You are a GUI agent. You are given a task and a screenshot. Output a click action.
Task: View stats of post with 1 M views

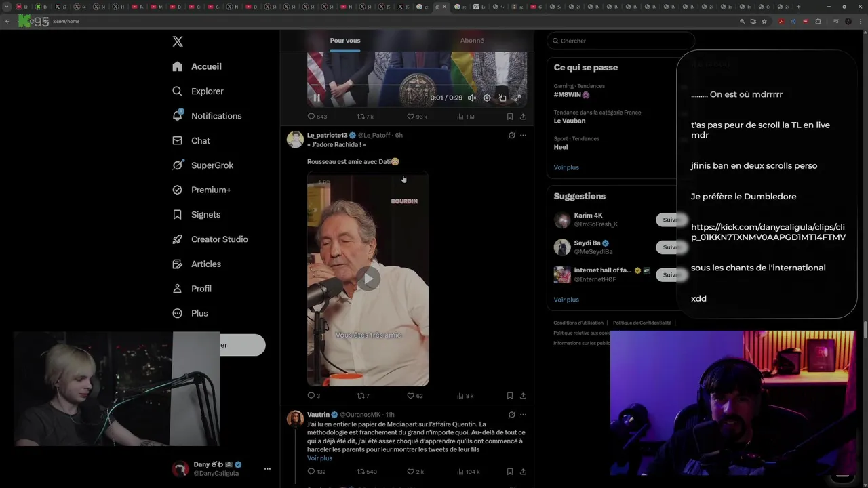click(465, 117)
